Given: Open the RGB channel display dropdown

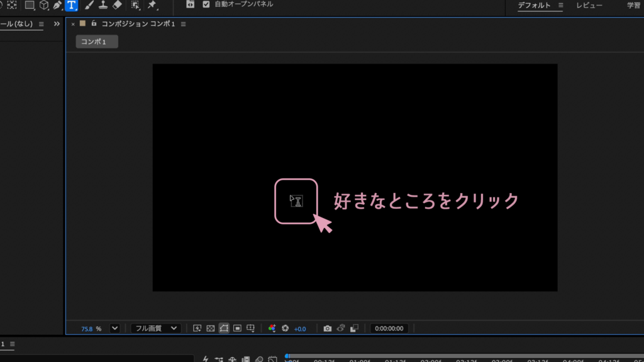Looking at the screenshot, I should [272, 328].
